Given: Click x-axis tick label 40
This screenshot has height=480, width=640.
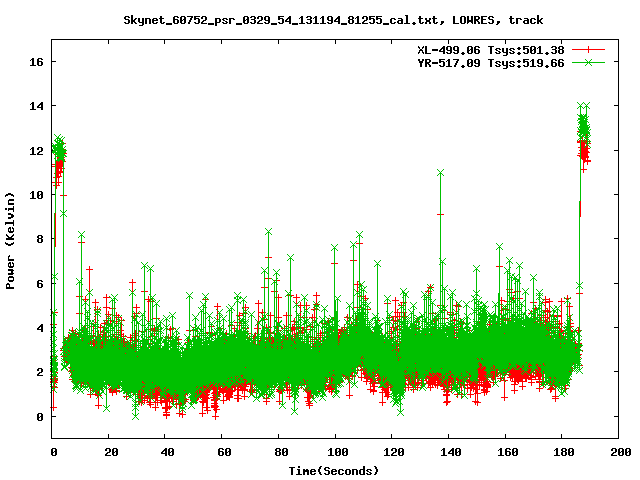Looking at the screenshot, I should (x=168, y=452).
